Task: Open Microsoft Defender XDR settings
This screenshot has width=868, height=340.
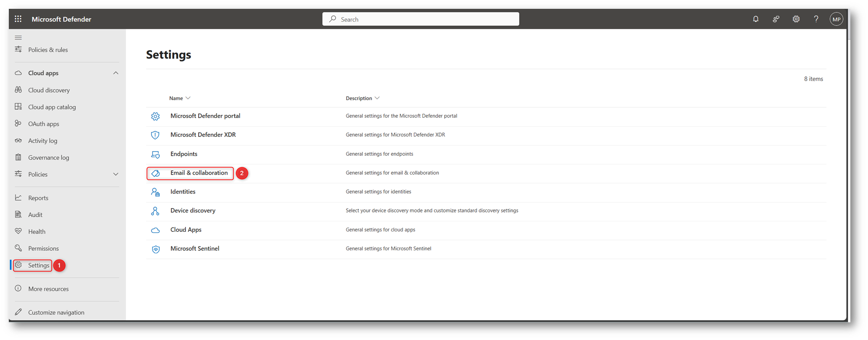Action: [203, 135]
